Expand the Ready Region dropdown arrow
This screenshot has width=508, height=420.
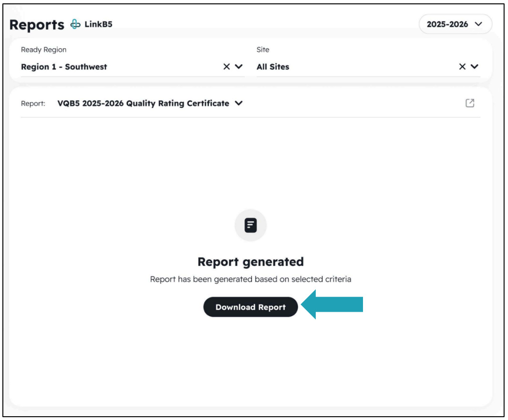(x=239, y=67)
